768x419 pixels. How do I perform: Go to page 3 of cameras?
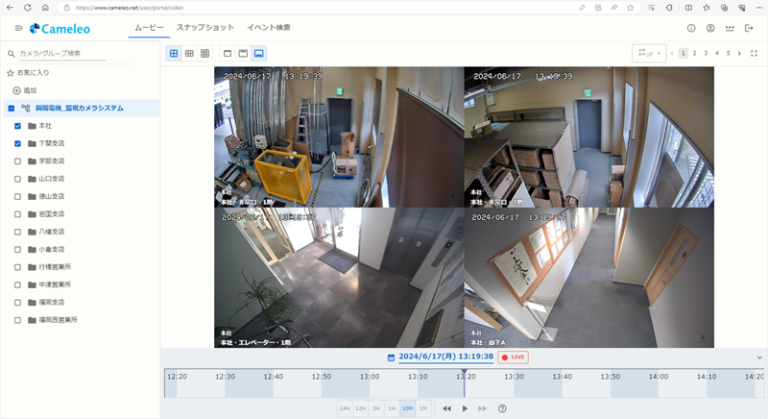[x=705, y=53]
